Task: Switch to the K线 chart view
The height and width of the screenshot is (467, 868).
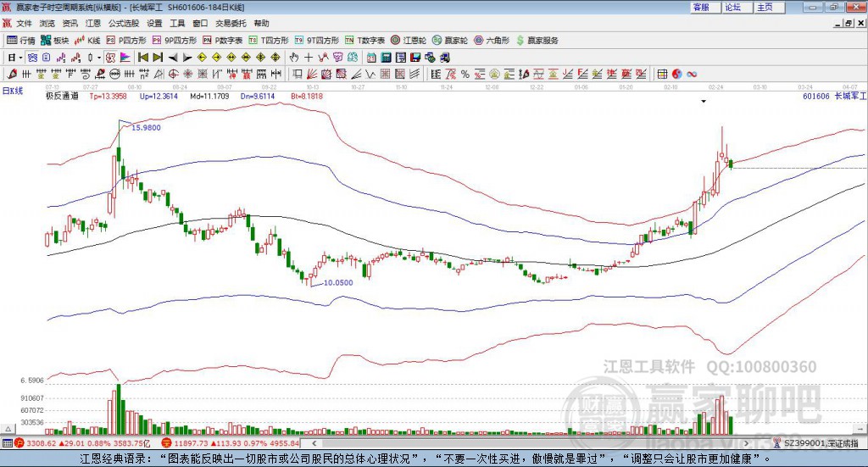Action: coord(87,41)
